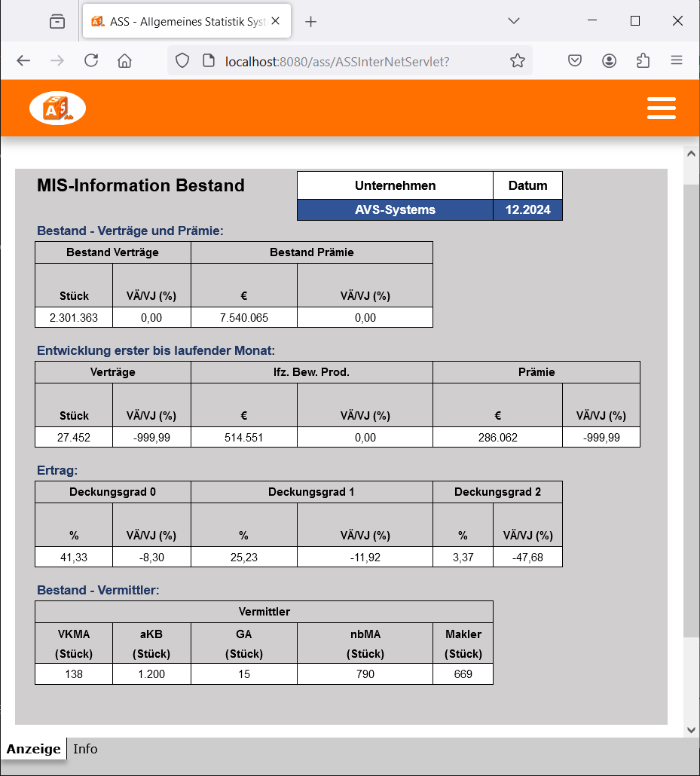Screen dimensions: 700x776
Task: Click the page scrollbar down arrow
Action: pyautogui.click(x=691, y=730)
